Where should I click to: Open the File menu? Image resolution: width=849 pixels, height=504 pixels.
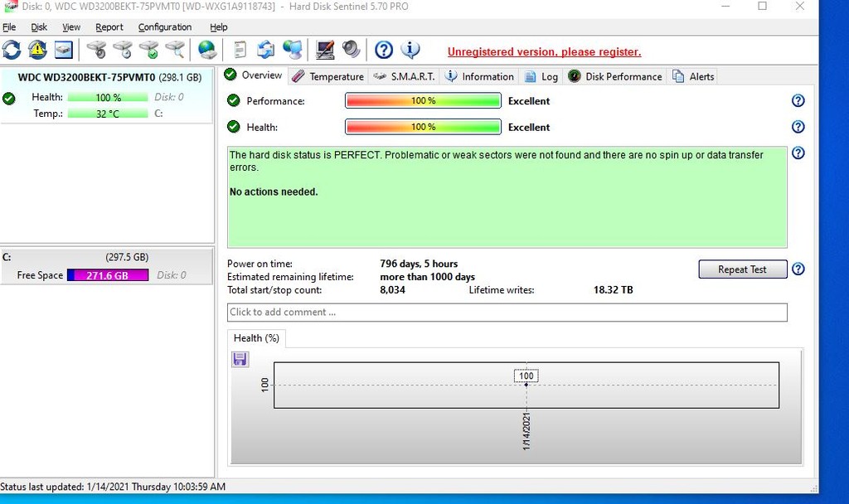point(9,27)
